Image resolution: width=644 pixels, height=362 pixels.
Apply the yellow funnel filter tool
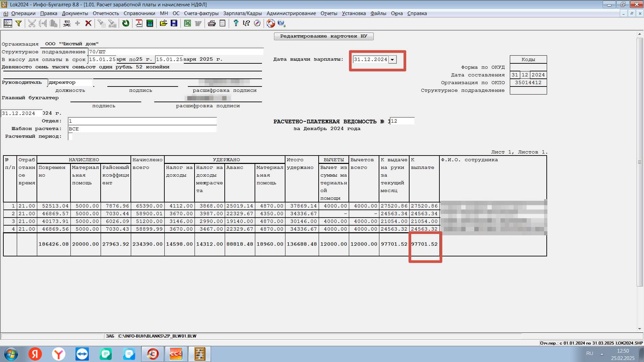19,23
